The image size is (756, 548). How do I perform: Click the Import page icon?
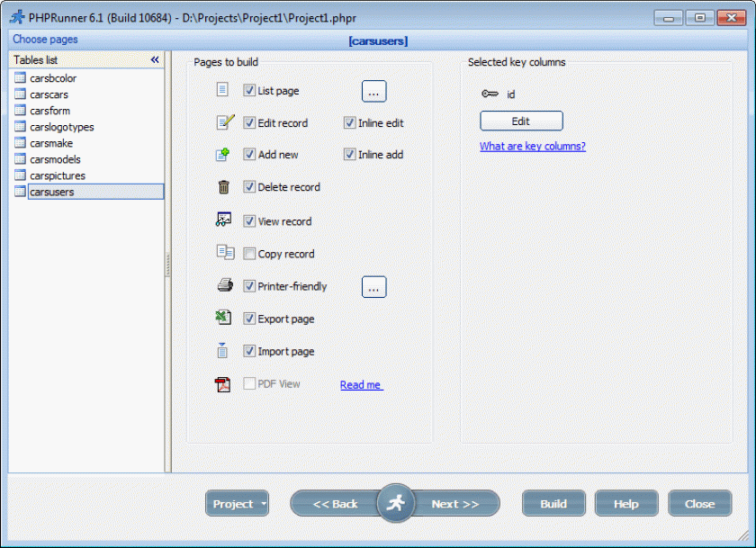[222, 350]
